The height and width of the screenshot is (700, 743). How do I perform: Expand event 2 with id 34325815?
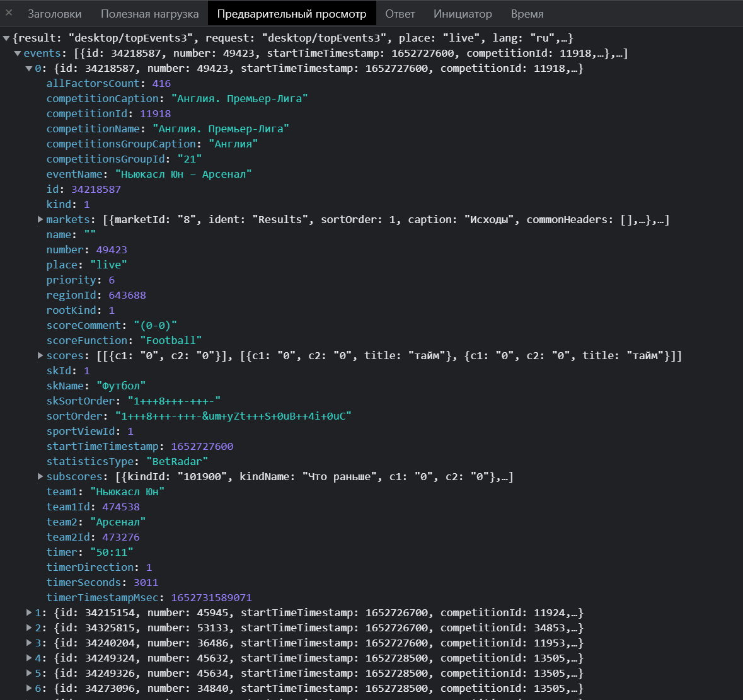pos(29,628)
